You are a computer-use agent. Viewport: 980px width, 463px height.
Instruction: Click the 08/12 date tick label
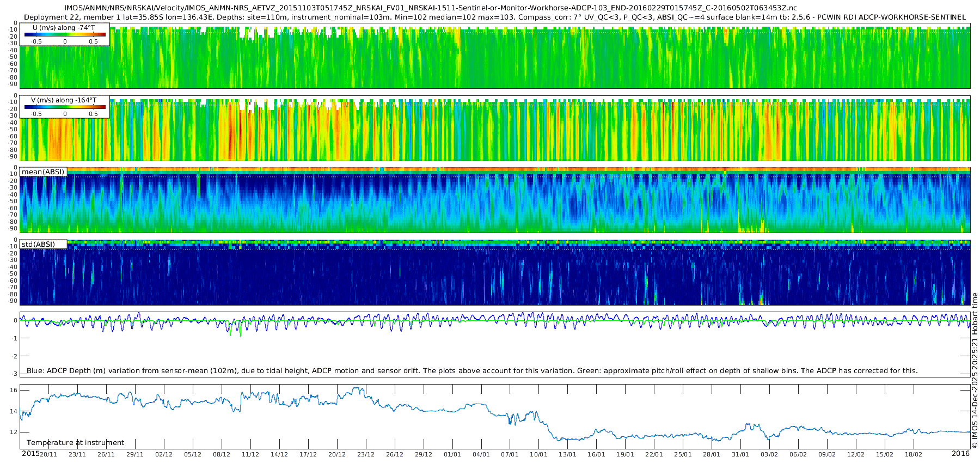click(x=221, y=454)
